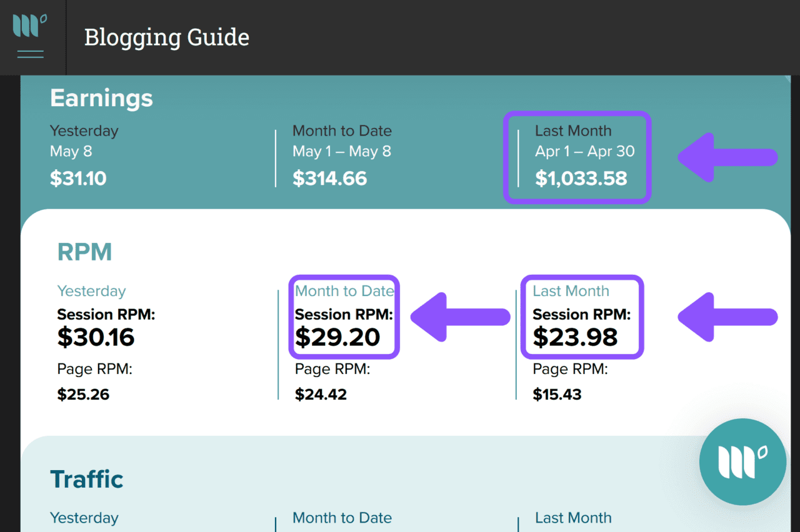Open the Blogging Guide title link

[166, 37]
